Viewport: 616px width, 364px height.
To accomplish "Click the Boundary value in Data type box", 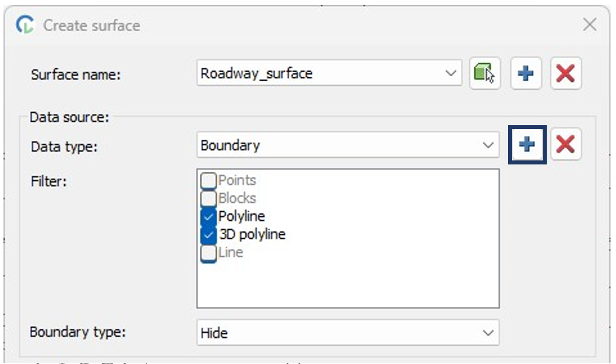I will coord(230,145).
